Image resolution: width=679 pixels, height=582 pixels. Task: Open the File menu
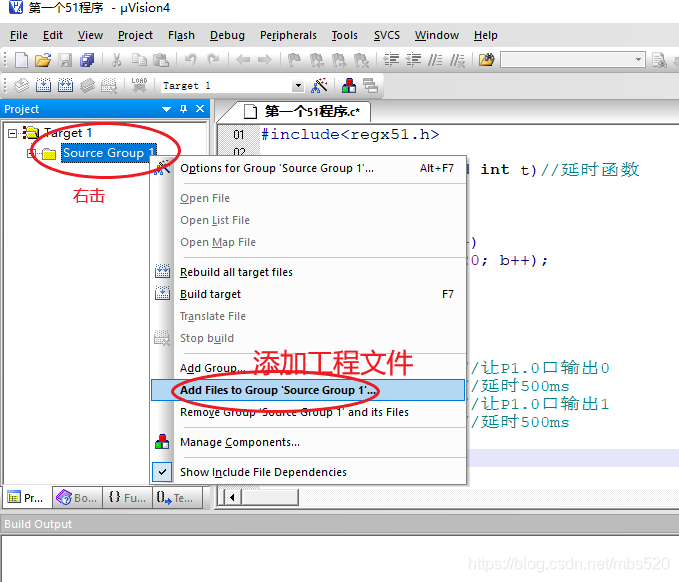(19, 35)
